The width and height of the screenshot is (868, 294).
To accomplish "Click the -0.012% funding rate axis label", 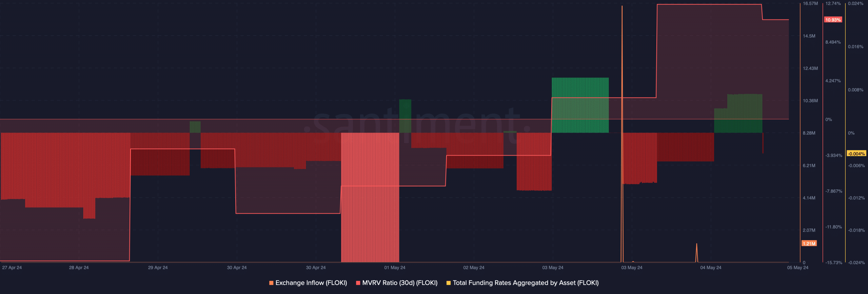I will click(856, 198).
